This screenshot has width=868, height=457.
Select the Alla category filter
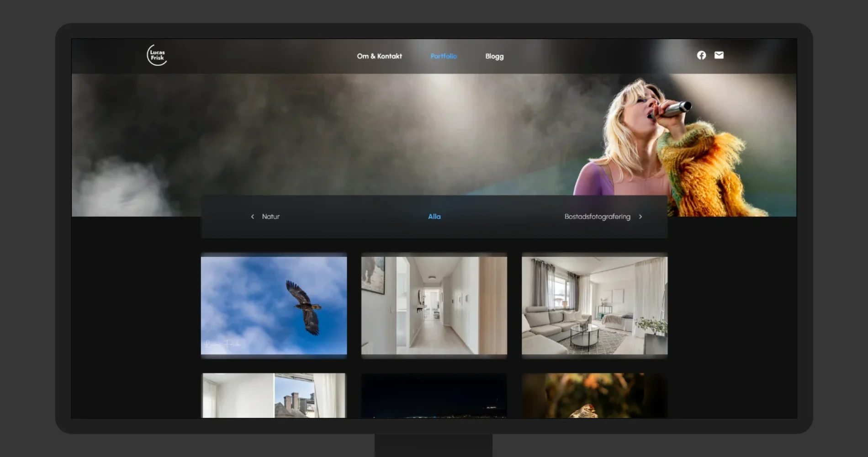pyautogui.click(x=434, y=217)
